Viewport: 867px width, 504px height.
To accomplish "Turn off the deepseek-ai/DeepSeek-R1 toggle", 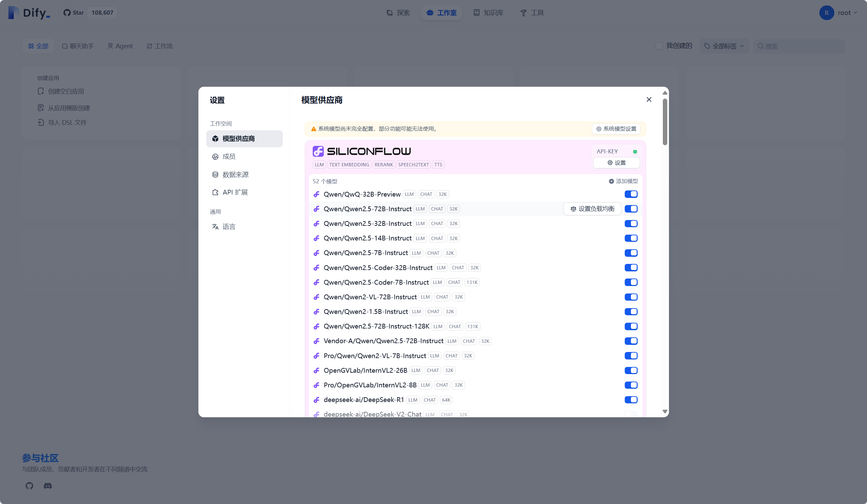I will pos(631,400).
